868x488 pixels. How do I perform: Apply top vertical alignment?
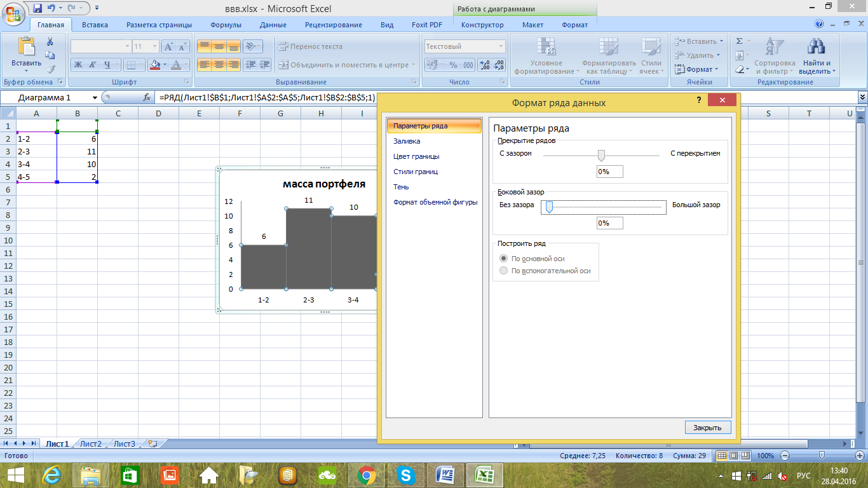click(204, 46)
